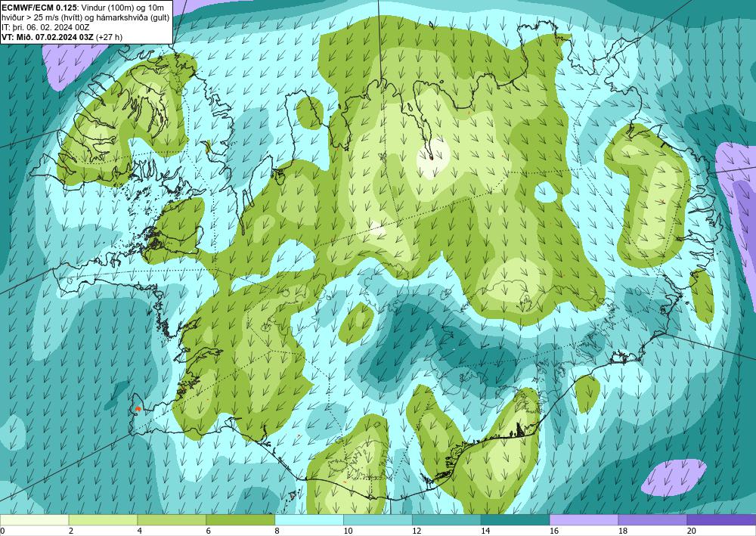Viewport: 756px width, 536px height.
Task: Click scale label '0'
Action: pos(2,531)
